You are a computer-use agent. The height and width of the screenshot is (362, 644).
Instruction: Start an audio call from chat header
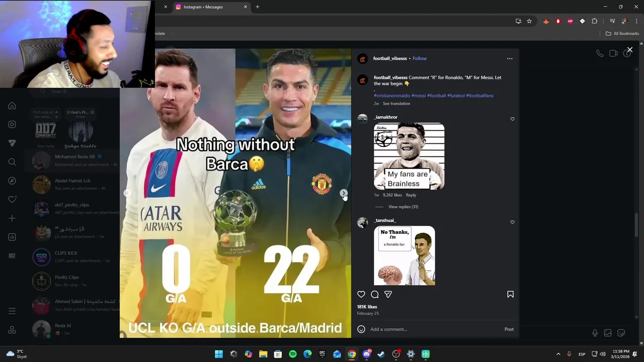[600, 53]
